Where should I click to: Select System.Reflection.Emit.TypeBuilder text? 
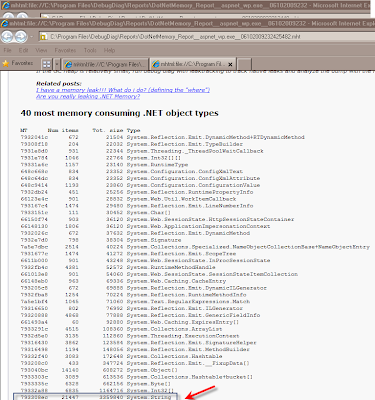[185, 144]
